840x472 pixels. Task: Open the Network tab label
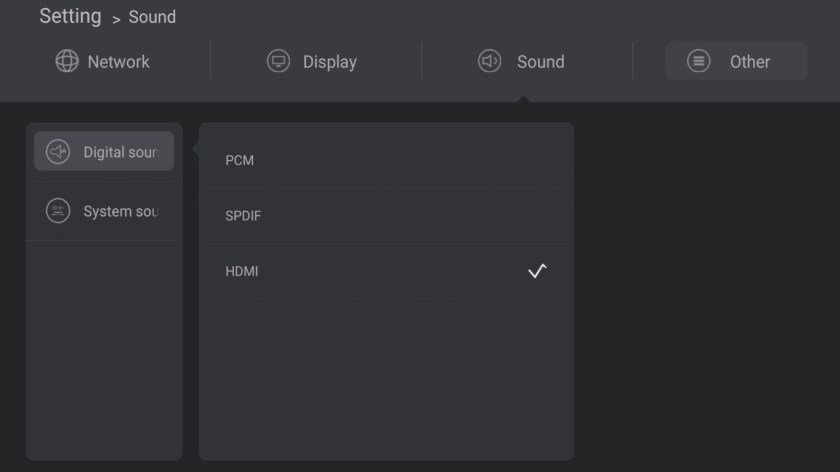pyautogui.click(x=118, y=62)
